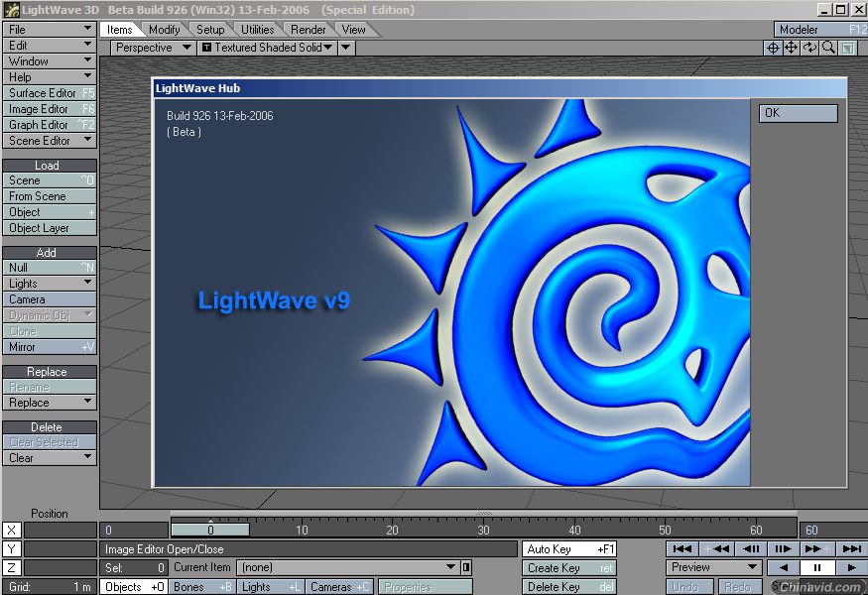Switch to the Utilities tab
Viewport: 868px width, 595px height.
click(x=257, y=30)
